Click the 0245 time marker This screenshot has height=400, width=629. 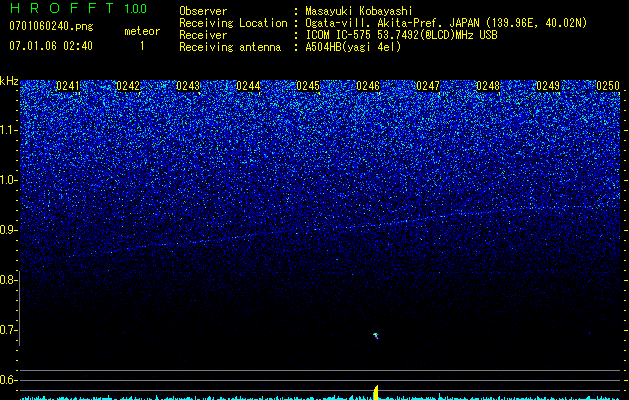[308, 86]
